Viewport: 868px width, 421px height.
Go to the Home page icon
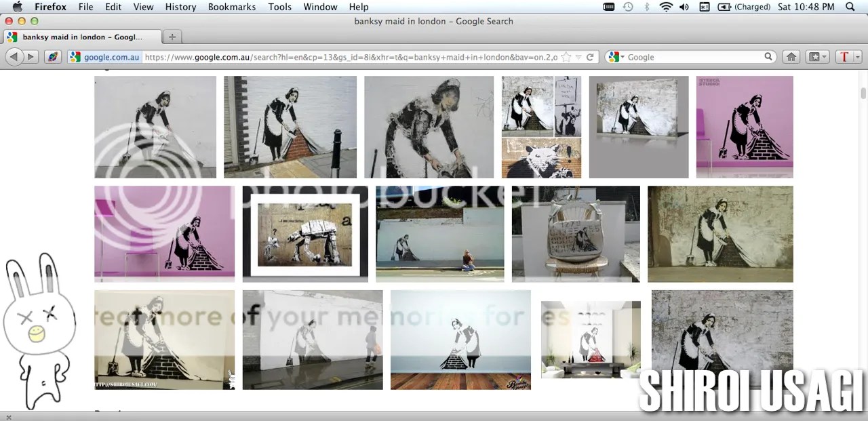[x=791, y=57]
